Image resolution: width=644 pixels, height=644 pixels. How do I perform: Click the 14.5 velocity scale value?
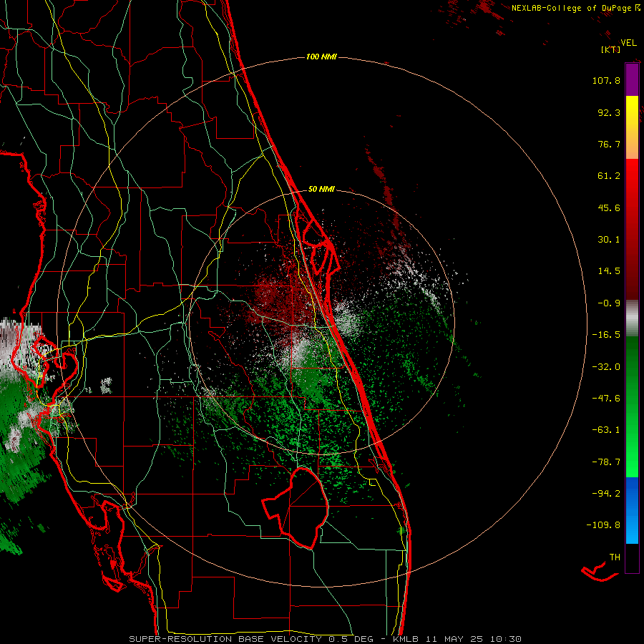point(609,271)
